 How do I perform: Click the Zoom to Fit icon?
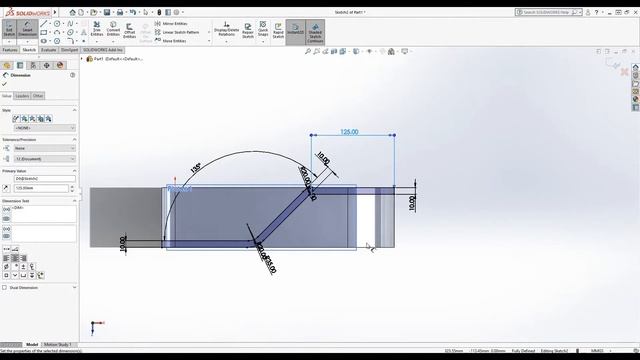308,51
